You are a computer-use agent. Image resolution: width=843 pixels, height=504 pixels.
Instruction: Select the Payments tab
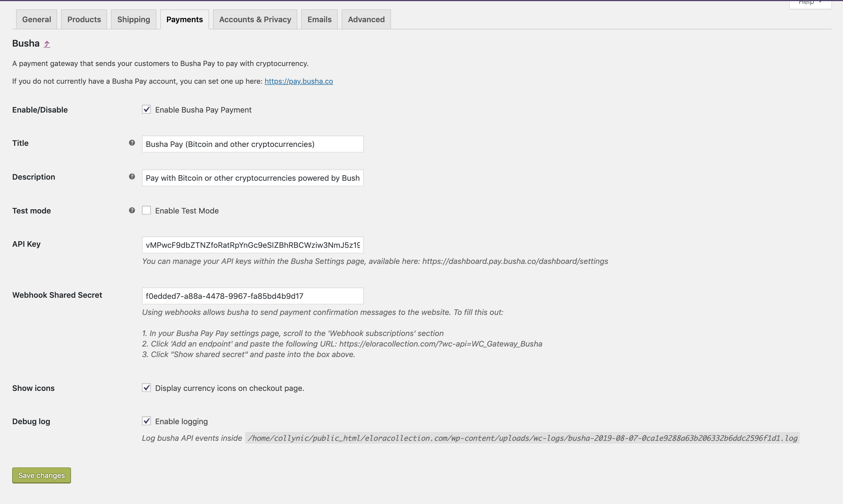point(184,19)
